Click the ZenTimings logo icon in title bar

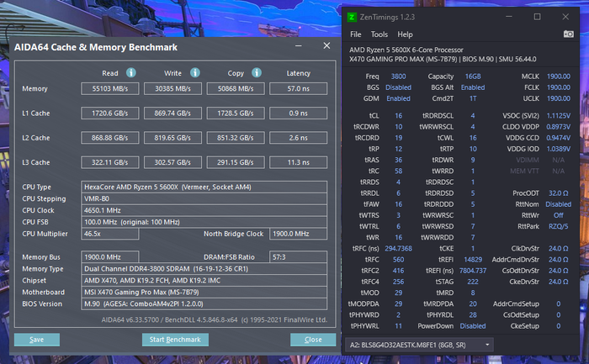click(x=352, y=18)
